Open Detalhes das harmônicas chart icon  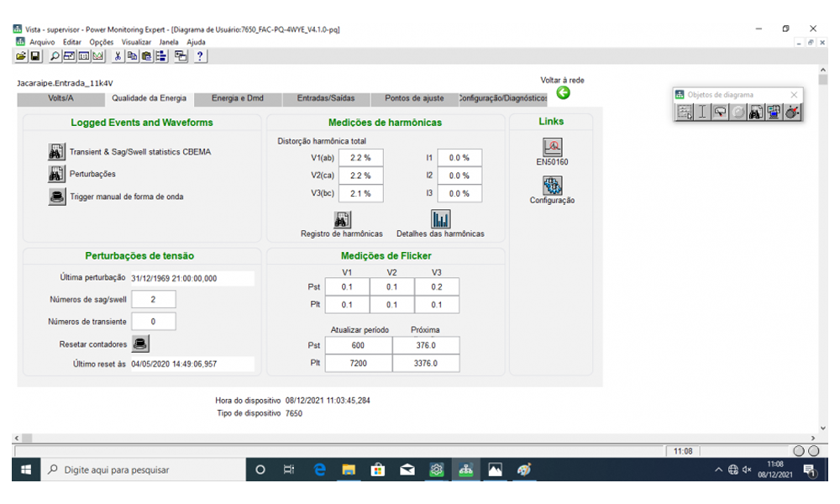click(x=440, y=220)
